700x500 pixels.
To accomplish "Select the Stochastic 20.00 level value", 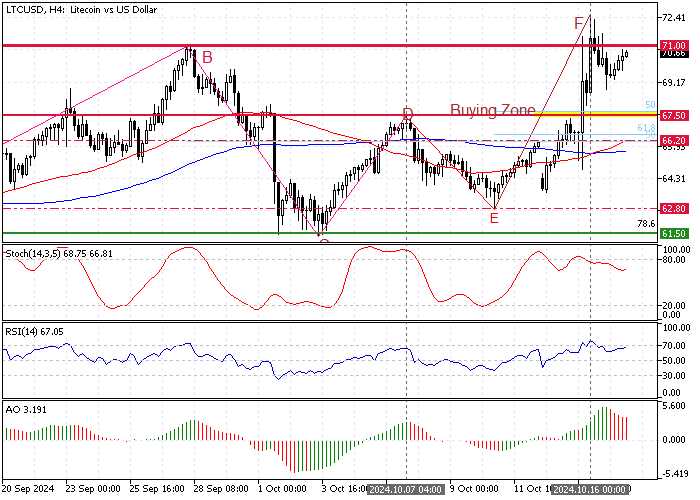I will tap(675, 305).
